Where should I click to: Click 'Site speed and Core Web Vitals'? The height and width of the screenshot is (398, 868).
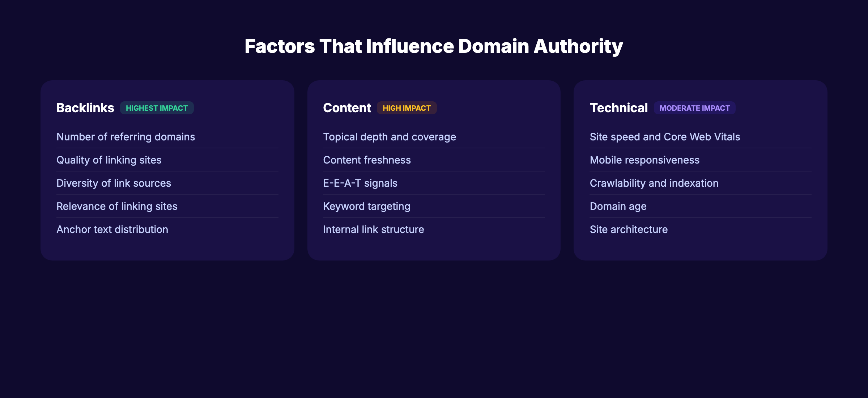click(x=665, y=137)
